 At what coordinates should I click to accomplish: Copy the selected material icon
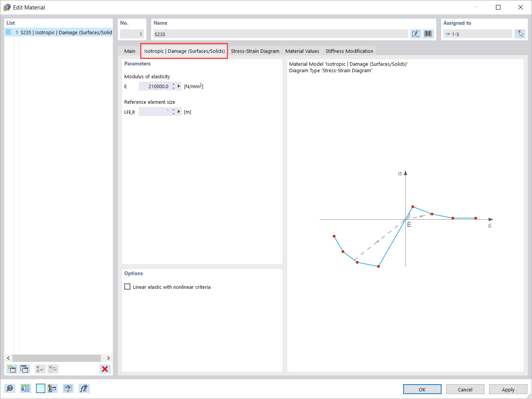coord(25,369)
